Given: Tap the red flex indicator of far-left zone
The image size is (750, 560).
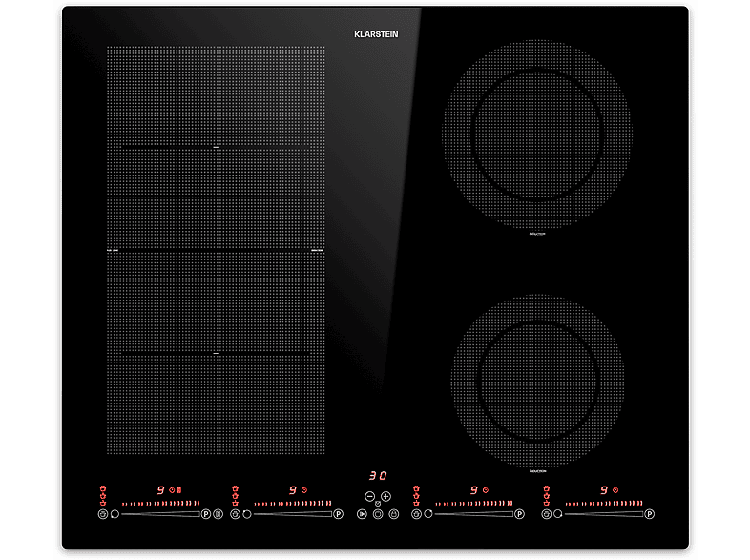Looking at the screenshot, I should (x=178, y=490).
